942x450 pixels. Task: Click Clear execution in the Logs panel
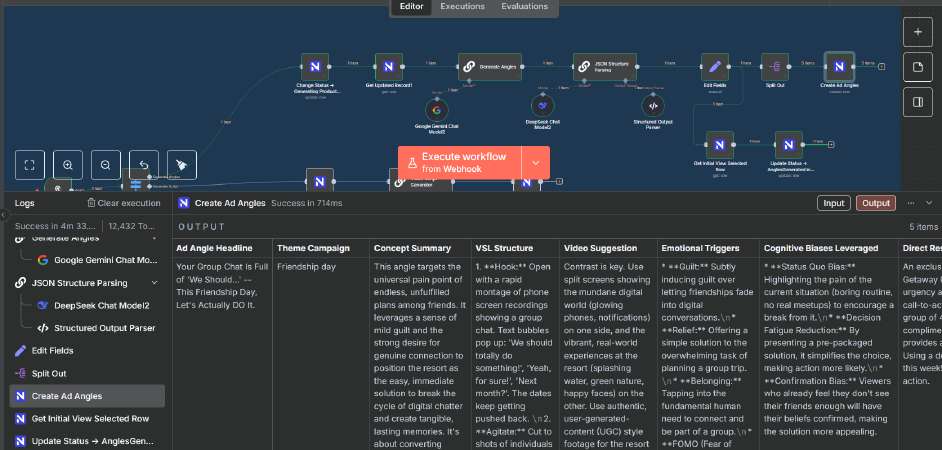124,203
